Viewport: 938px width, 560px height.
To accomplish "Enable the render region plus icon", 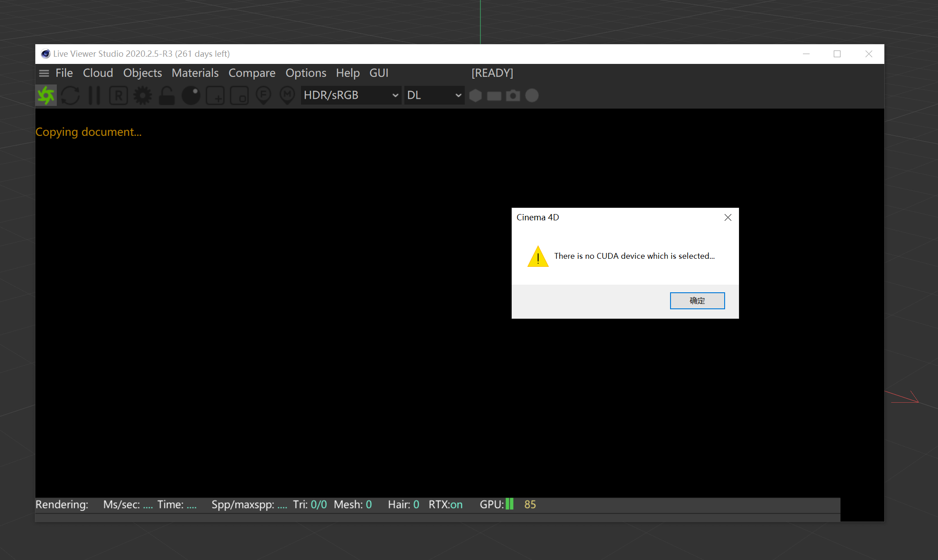I will pyautogui.click(x=215, y=96).
